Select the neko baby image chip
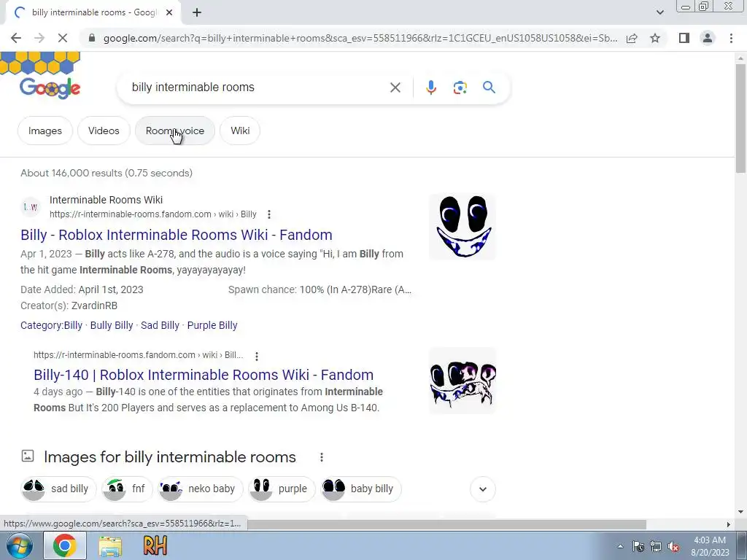Screen dimensions: 747x560 point(200,489)
